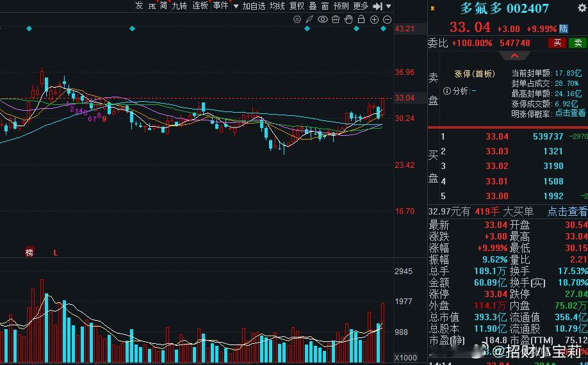Click 振幅 9.62% value
588x365 pixels.
point(494,259)
